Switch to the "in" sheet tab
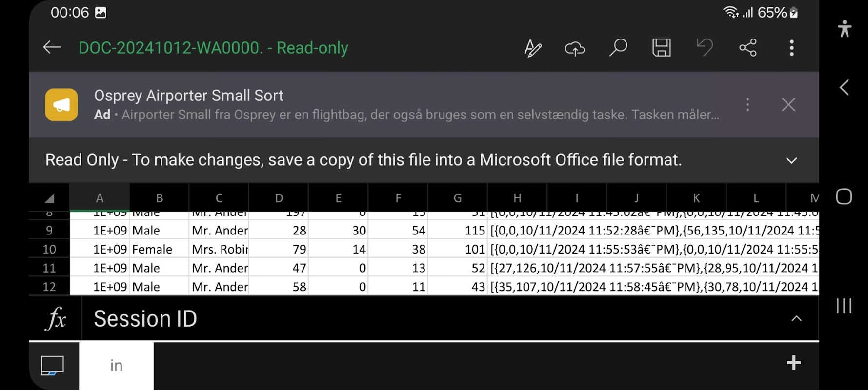The height and width of the screenshot is (390, 868). (116, 366)
